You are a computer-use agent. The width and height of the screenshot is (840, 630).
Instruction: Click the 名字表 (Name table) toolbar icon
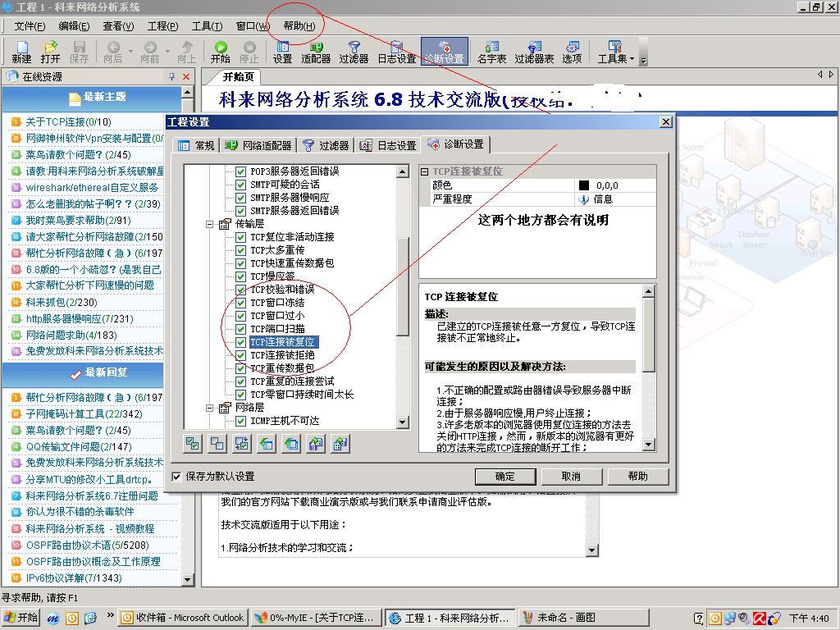[x=491, y=52]
